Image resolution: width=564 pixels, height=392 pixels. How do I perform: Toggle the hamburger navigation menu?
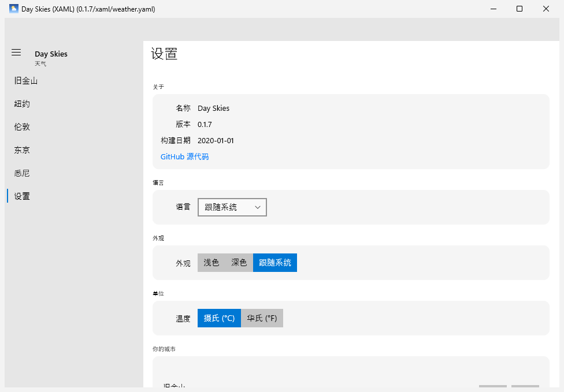point(16,53)
